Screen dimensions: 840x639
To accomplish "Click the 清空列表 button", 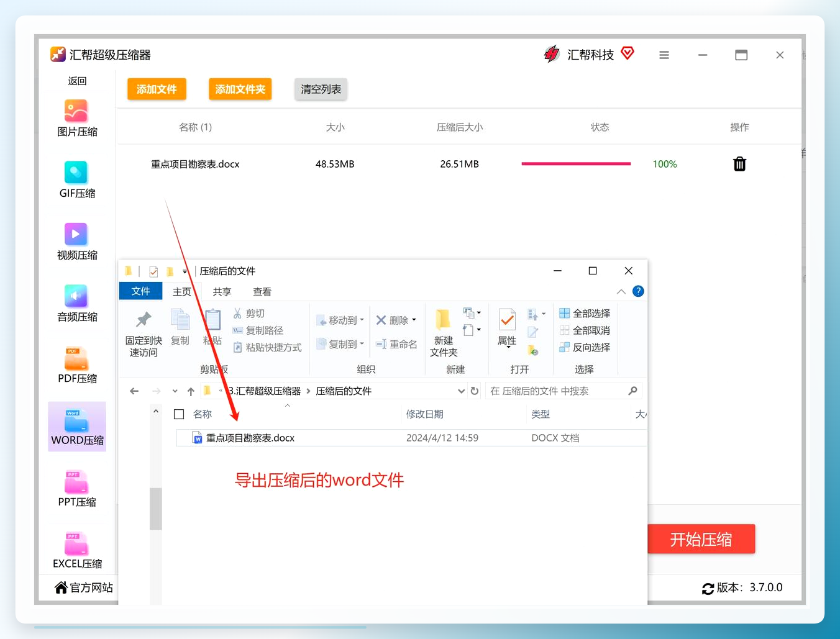I will point(321,89).
